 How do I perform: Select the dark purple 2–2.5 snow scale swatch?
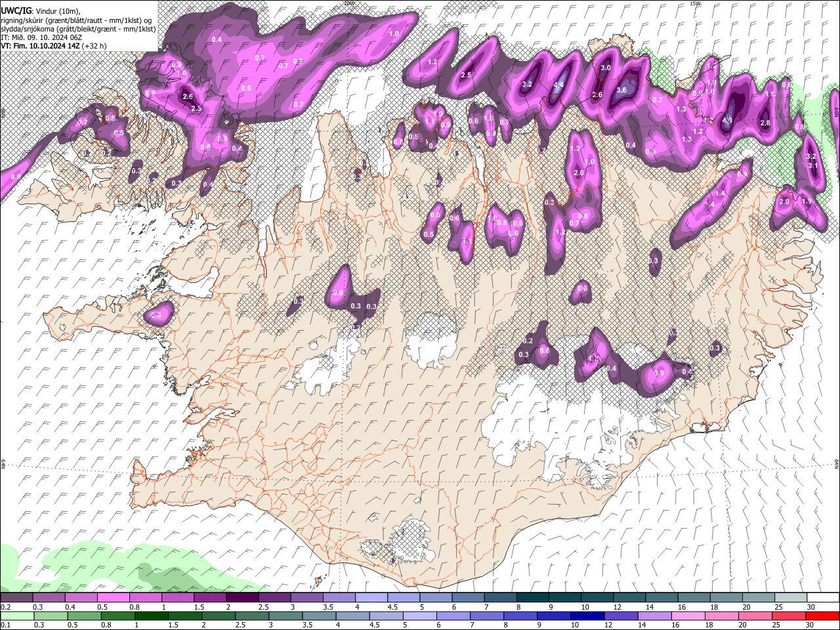click(241, 597)
